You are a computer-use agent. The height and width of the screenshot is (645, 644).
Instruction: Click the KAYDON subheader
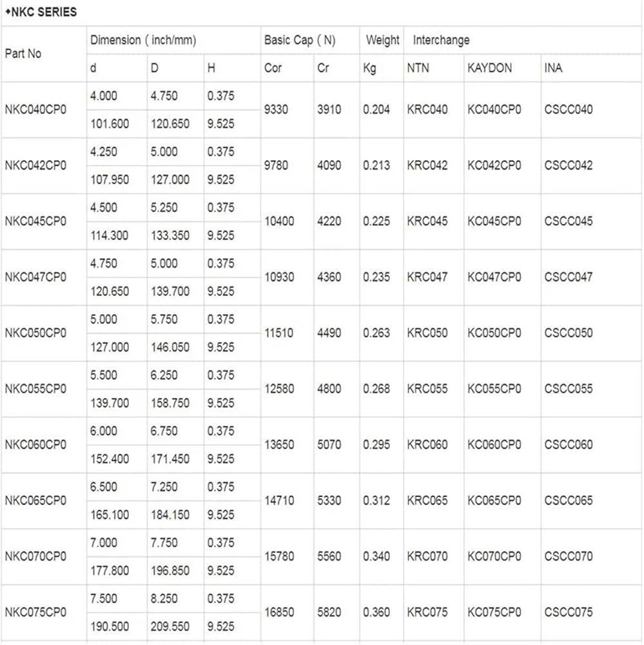[x=489, y=68]
